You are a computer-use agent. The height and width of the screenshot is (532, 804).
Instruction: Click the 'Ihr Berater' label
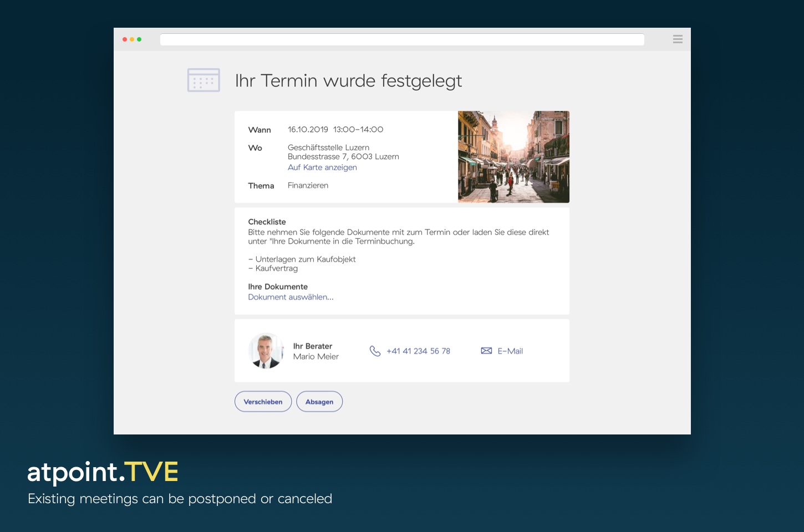coord(313,346)
